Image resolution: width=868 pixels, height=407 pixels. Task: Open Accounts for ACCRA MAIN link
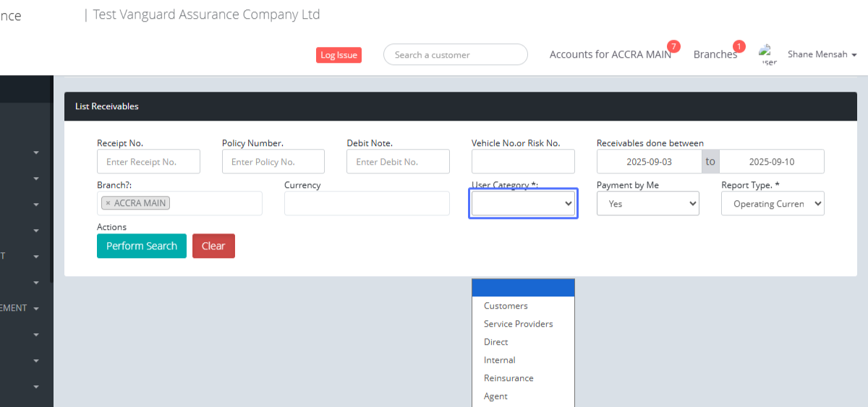(x=609, y=55)
